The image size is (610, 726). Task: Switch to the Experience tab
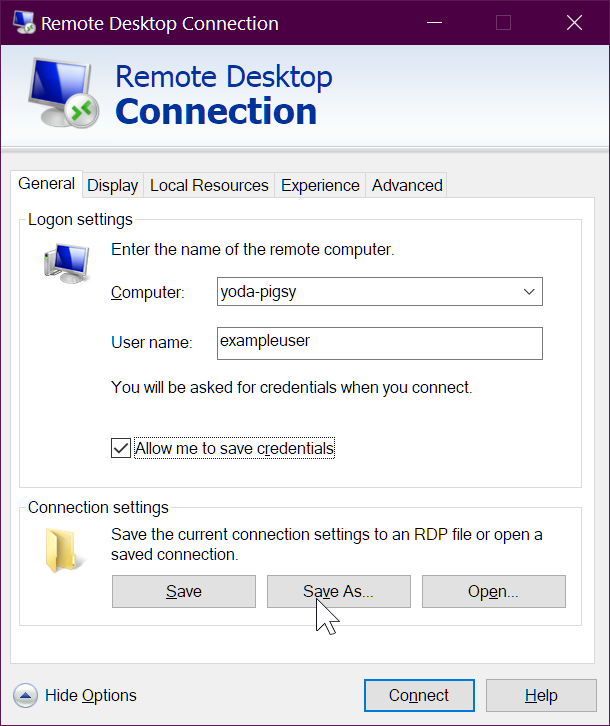(x=320, y=185)
